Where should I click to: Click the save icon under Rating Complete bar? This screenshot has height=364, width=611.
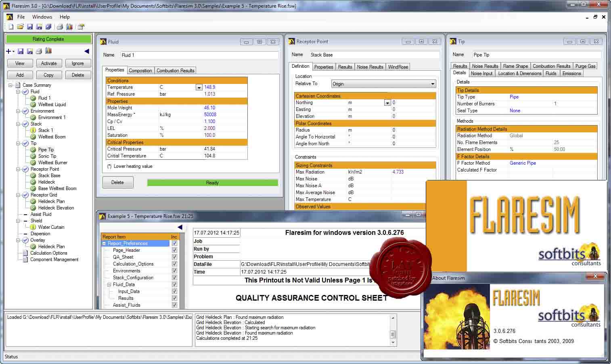[21, 51]
